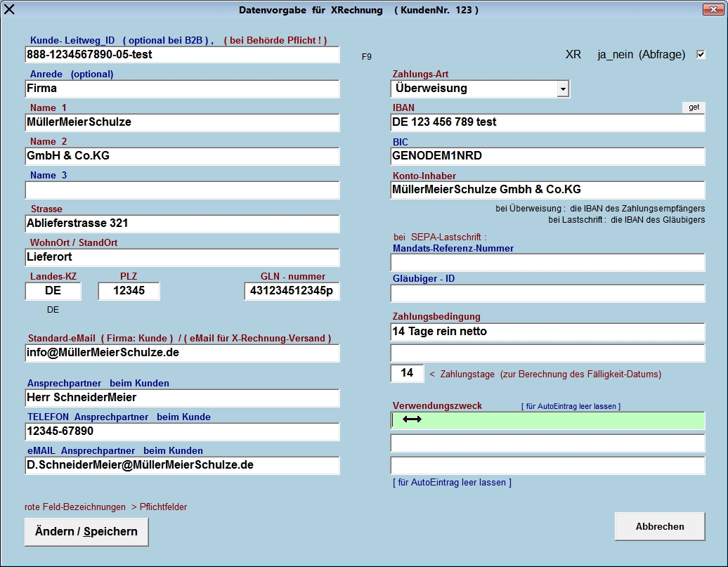Click the Zahlungstage field showing 14
Viewport: 728px width, 567px height.
click(x=407, y=374)
